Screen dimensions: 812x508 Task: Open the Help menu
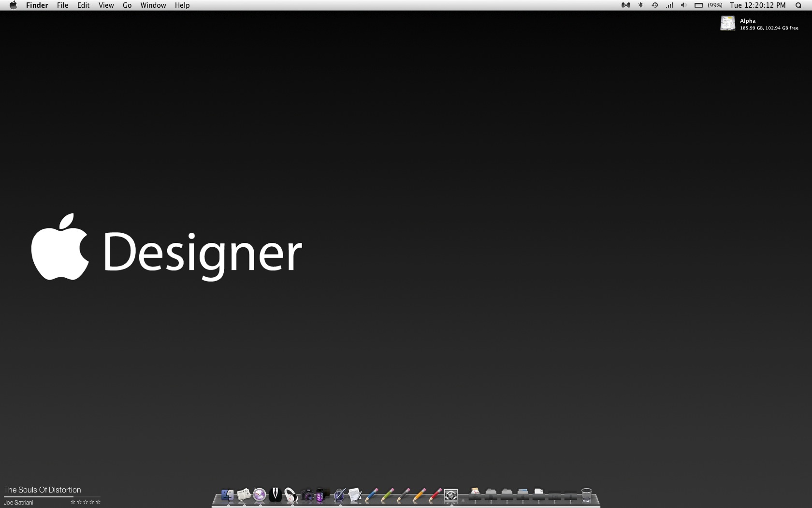pyautogui.click(x=182, y=5)
